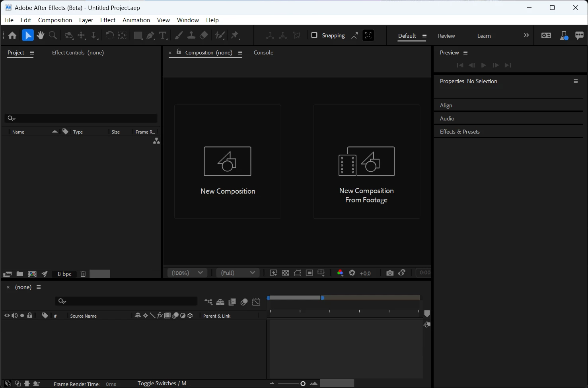Click the Project panel search field
Screen dimensions: 588x388
81,118
